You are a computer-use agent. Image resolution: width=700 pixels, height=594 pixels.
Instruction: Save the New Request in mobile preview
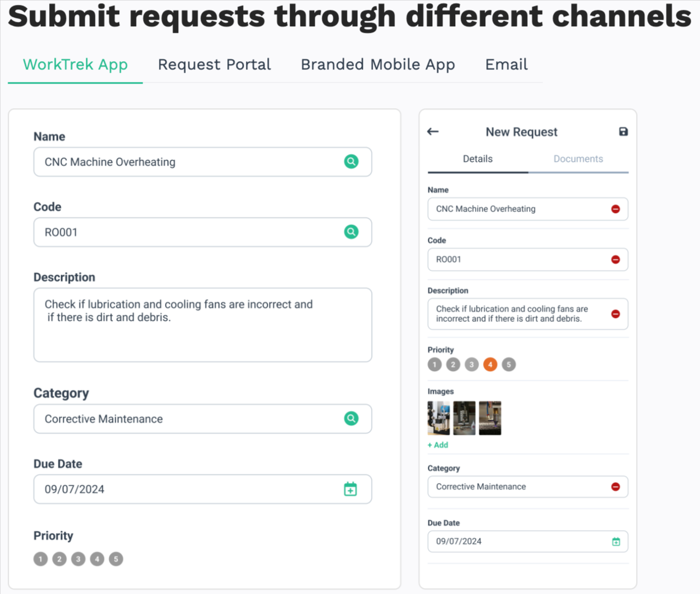click(x=623, y=132)
